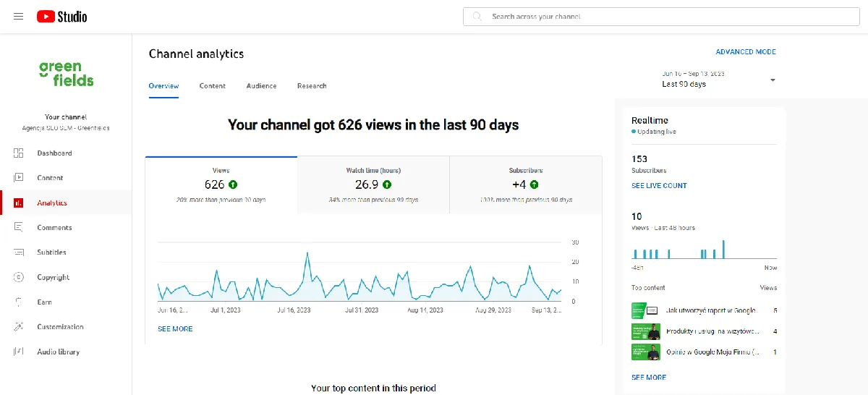The width and height of the screenshot is (868, 395).
Task: Click SEE LIVE COUNT under Subscribers
Action: coord(659,186)
